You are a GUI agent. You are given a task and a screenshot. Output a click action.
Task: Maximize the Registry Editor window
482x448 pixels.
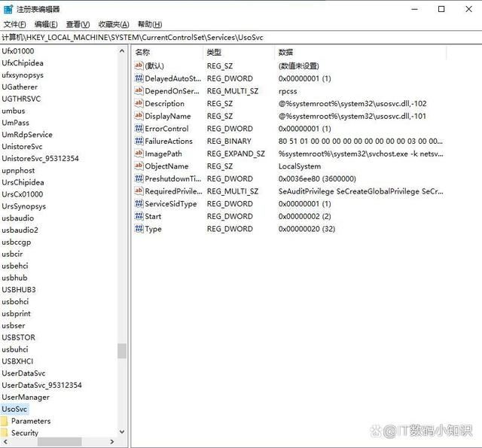coord(441,9)
